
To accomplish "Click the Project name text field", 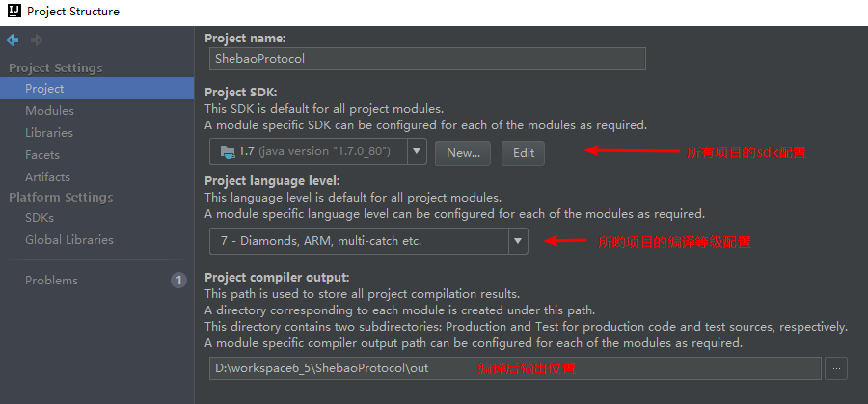I will pos(426,58).
